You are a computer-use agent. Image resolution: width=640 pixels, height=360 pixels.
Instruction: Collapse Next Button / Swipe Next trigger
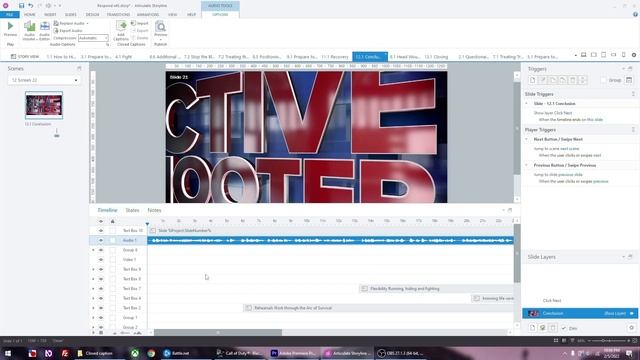click(x=527, y=139)
